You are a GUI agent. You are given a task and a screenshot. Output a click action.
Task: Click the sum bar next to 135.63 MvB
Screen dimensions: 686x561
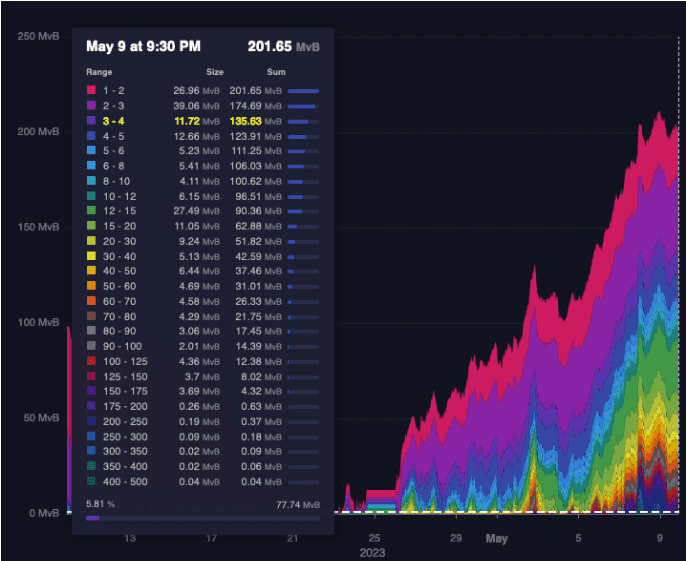click(x=303, y=122)
